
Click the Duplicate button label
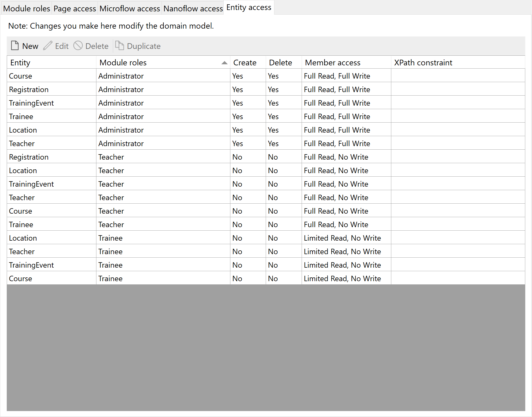[144, 46]
